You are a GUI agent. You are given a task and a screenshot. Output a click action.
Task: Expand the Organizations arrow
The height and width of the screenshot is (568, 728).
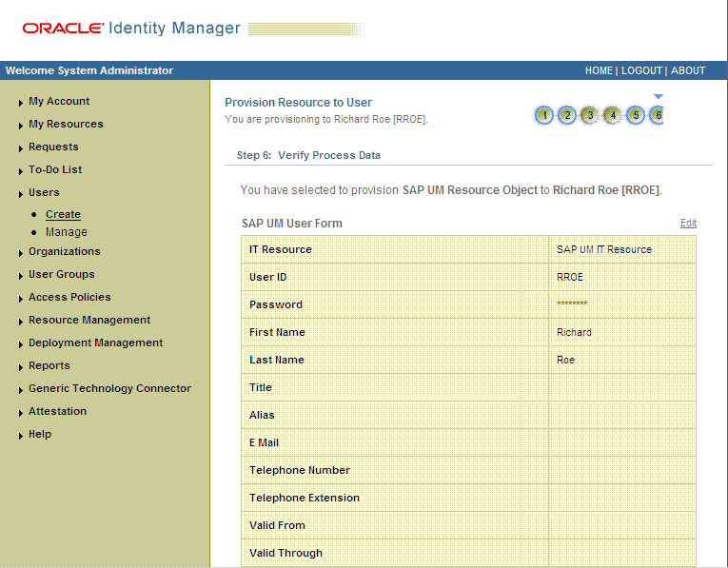pos(21,253)
